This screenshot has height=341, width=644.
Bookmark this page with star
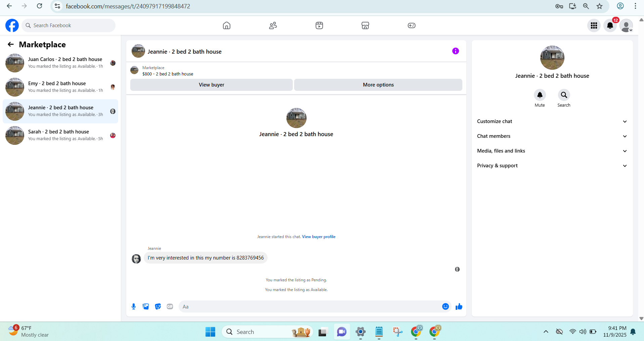(x=600, y=6)
